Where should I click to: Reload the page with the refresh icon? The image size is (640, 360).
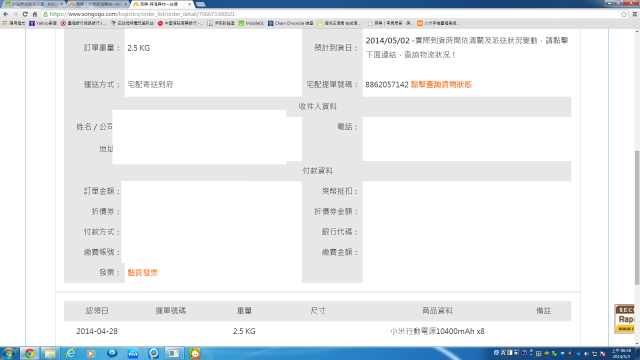(x=25, y=14)
